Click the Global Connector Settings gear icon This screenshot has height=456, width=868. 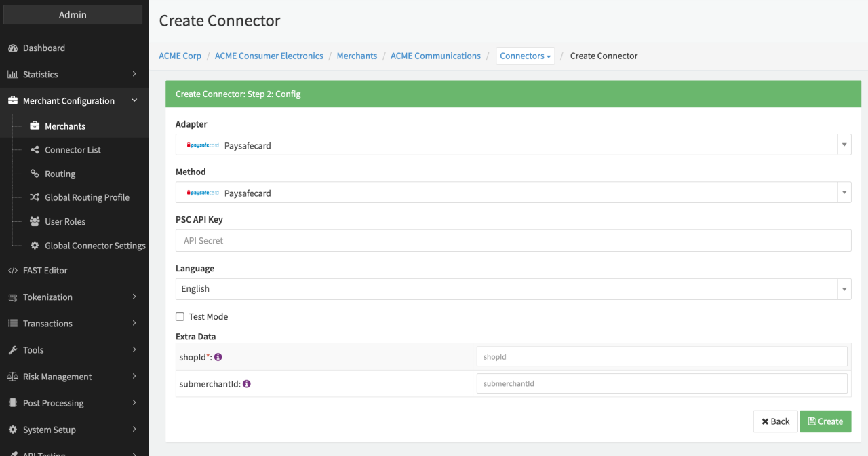35,246
